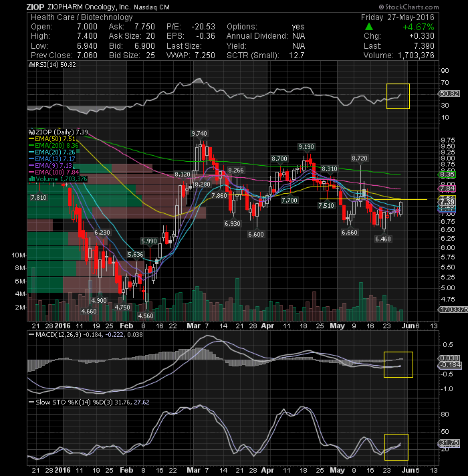Click the 50.82 RSI value tag on right axis
The image size is (468, 476).
[x=449, y=94]
